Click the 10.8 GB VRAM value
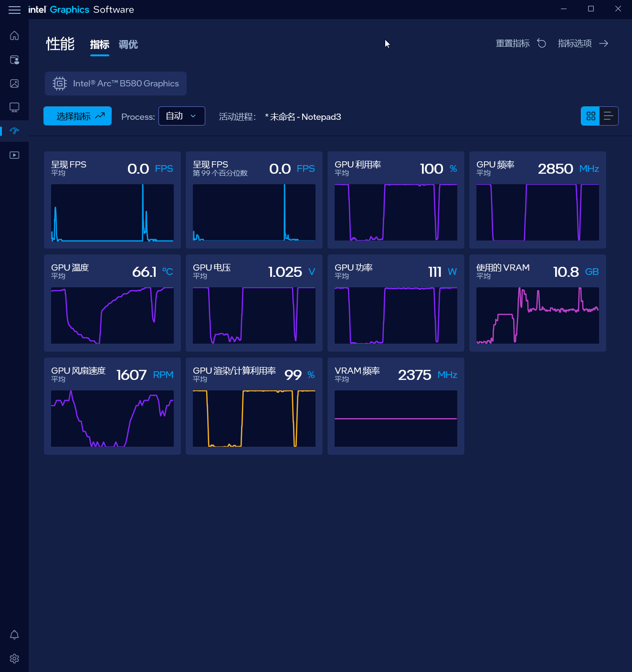The width and height of the screenshot is (632, 672). [576, 272]
